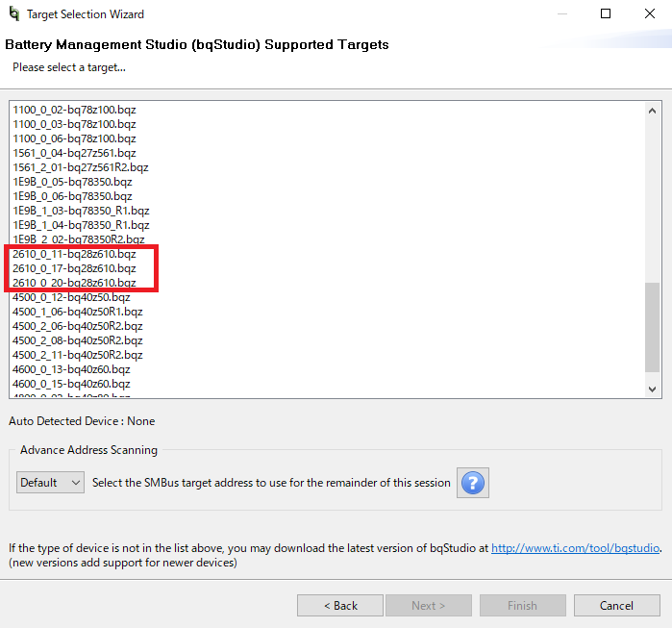Select 4500_2_11-bq40z50R2.bqz target

(x=78, y=355)
